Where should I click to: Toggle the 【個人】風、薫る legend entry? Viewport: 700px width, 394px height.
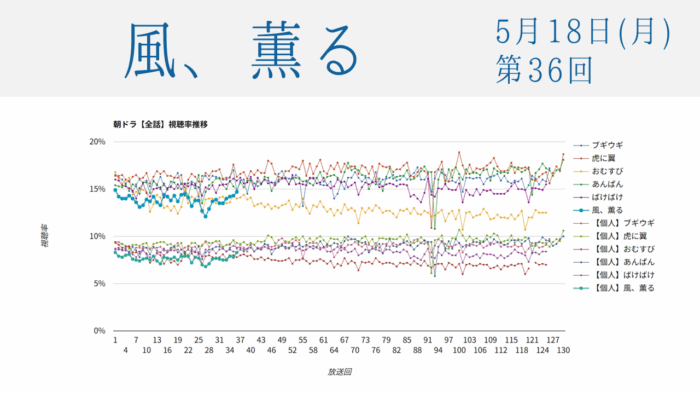pos(614,288)
